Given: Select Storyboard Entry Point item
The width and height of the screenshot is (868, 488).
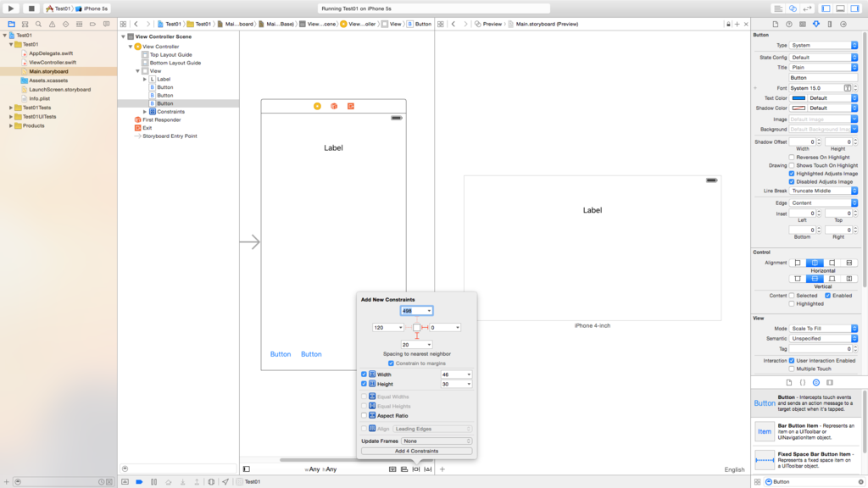Looking at the screenshot, I should pyautogui.click(x=170, y=136).
